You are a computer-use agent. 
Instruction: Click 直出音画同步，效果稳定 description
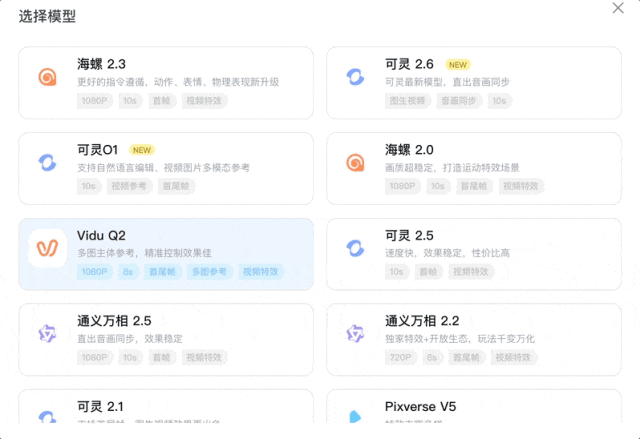(130, 339)
